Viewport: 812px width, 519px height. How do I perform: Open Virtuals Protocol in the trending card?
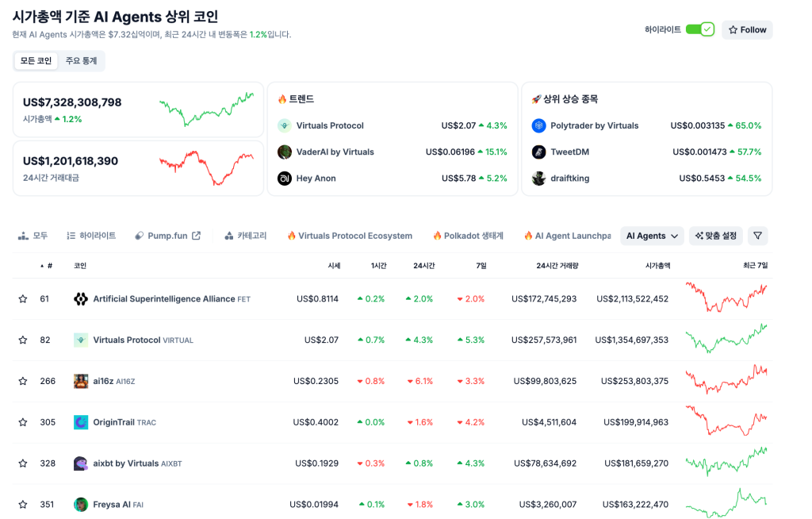[x=330, y=125]
